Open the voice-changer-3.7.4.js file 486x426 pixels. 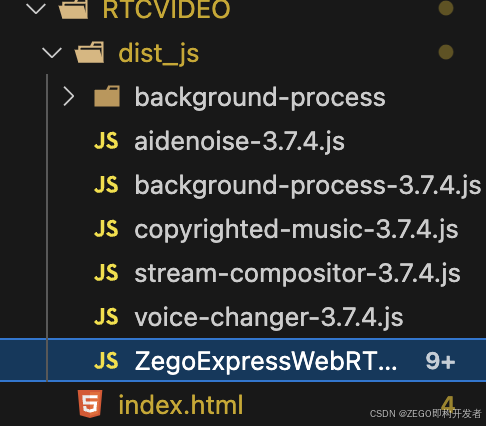(x=269, y=318)
